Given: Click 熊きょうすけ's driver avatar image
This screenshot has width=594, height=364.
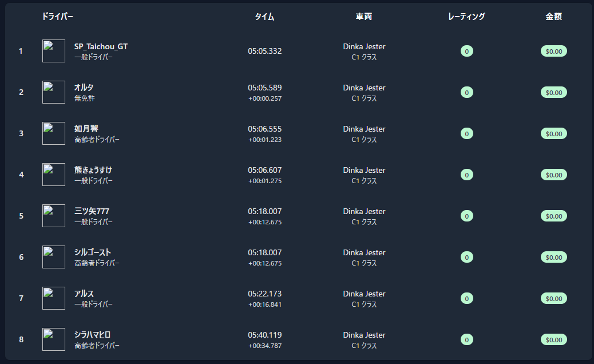Looking at the screenshot, I should click(x=54, y=175).
